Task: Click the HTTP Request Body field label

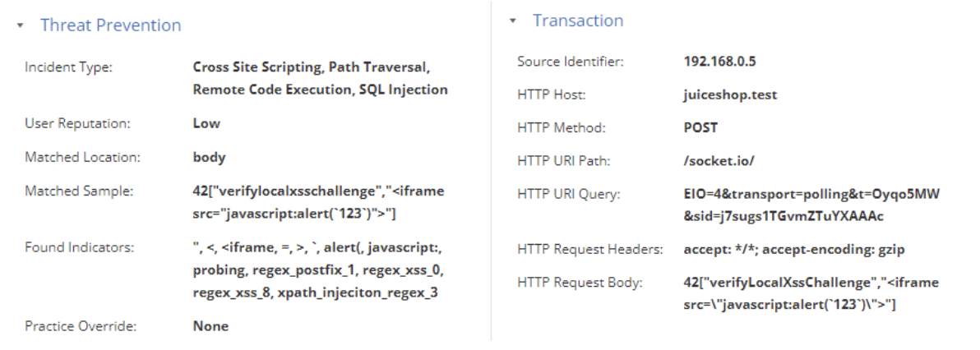Action: click(x=580, y=283)
